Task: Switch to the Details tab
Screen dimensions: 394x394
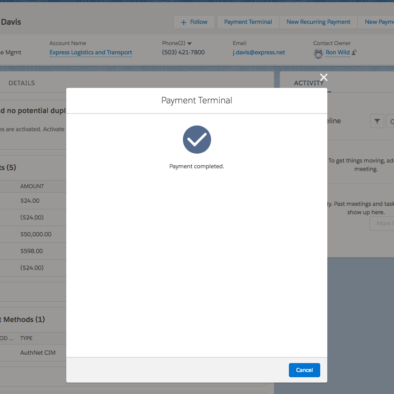Action: pyautogui.click(x=22, y=83)
